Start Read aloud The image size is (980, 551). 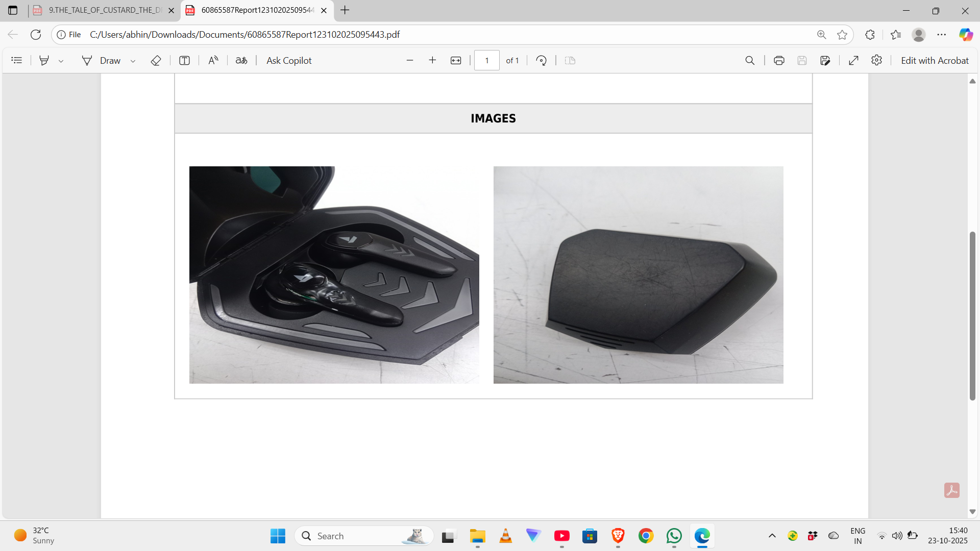[213, 60]
